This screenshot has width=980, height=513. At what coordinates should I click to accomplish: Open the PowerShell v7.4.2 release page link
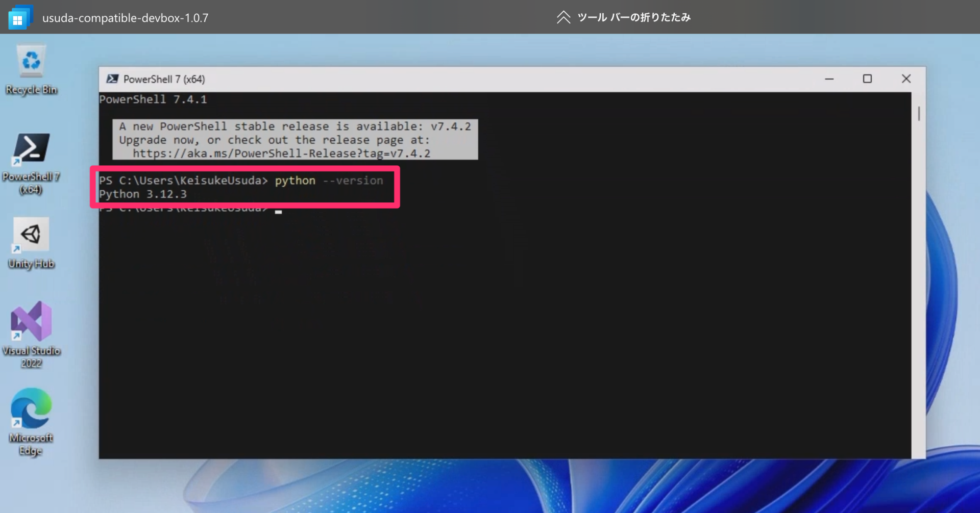click(281, 153)
